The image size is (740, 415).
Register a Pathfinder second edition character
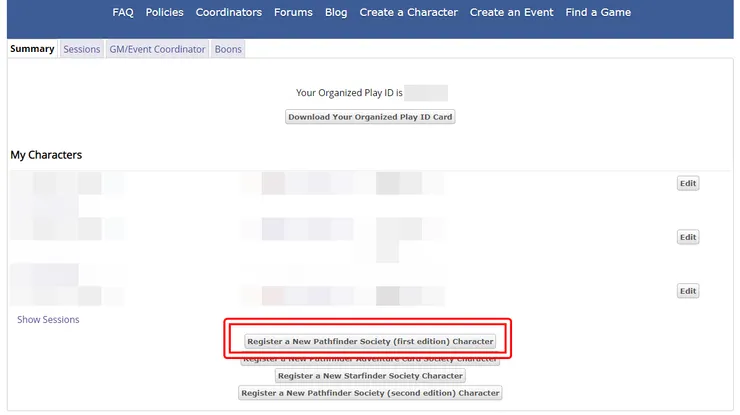coord(370,393)
